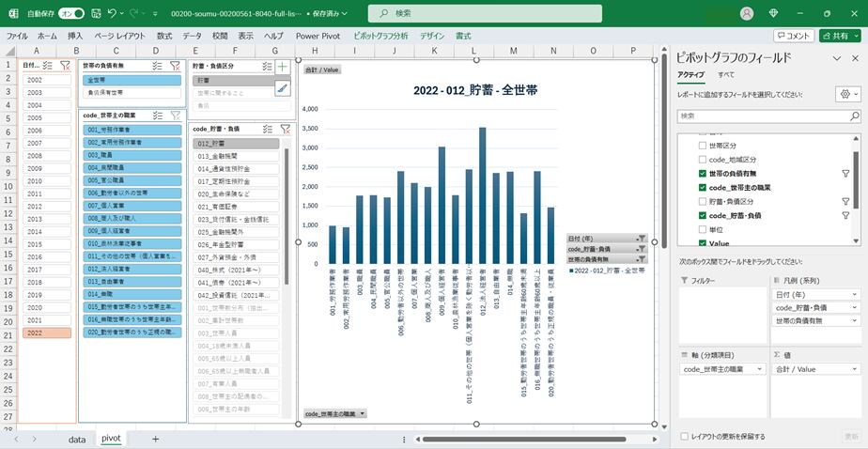Click filter icon beside code_貯蓄・負債 field
The image size is (868, 449).
[x=845, y=216]
